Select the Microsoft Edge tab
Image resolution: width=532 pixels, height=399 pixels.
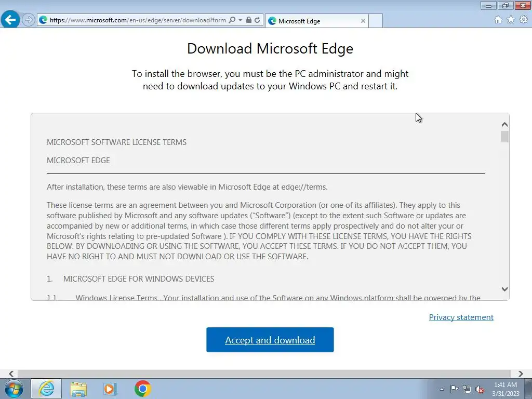(x=316, y=21)
